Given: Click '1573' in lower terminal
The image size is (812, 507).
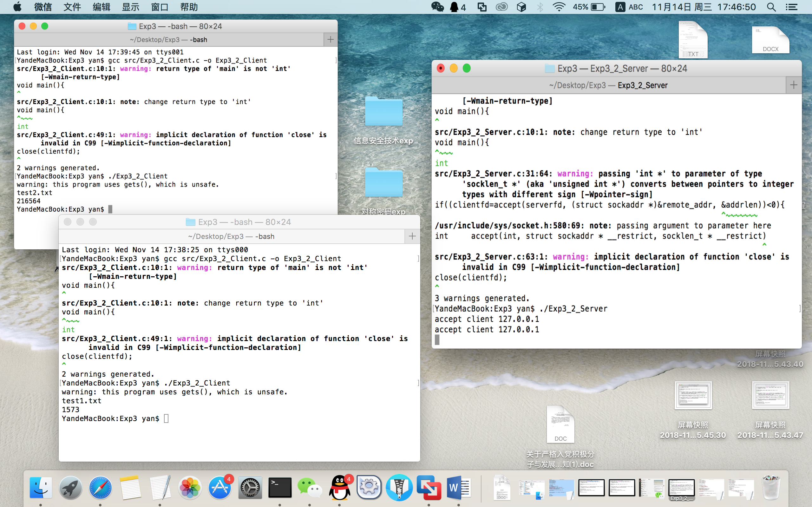Looking at the screenshot, I should 71,409.
